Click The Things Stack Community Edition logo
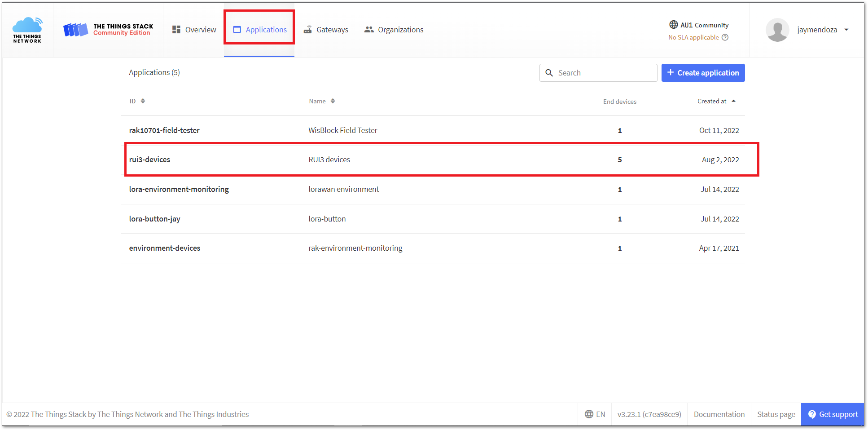Screen dimensions: 868x430 (x=108, y=30)
